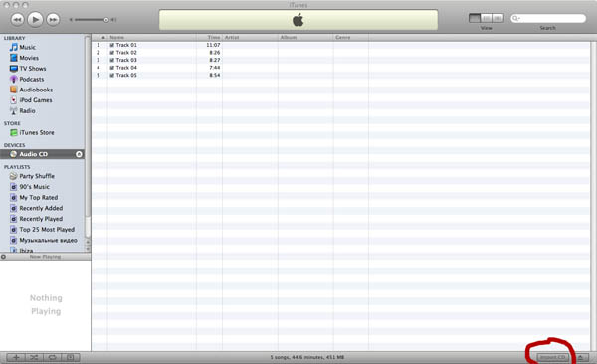597x364 pixels.
Task: Uncheck the Track 04 checkbox
Action: pos(111,68)
